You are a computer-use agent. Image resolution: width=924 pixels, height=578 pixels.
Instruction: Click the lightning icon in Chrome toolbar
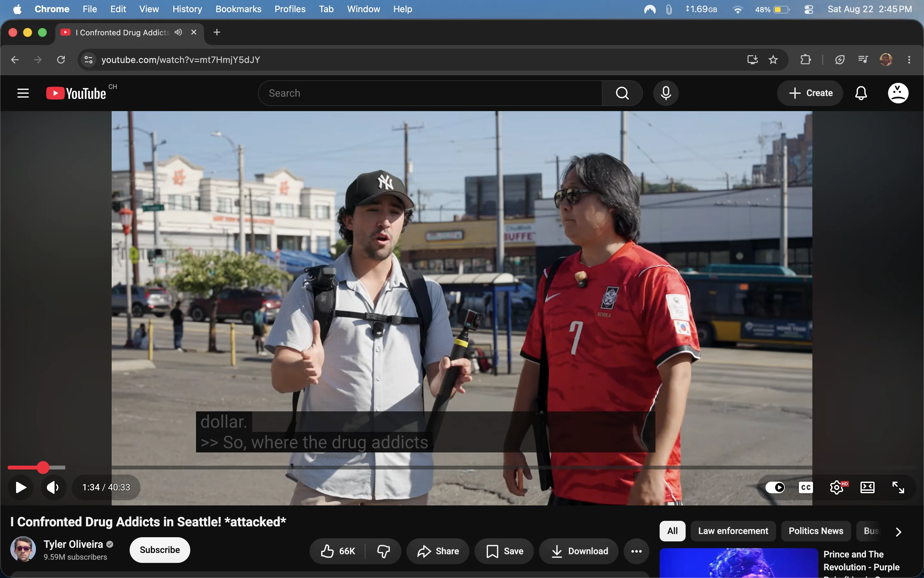click(840, 60)
